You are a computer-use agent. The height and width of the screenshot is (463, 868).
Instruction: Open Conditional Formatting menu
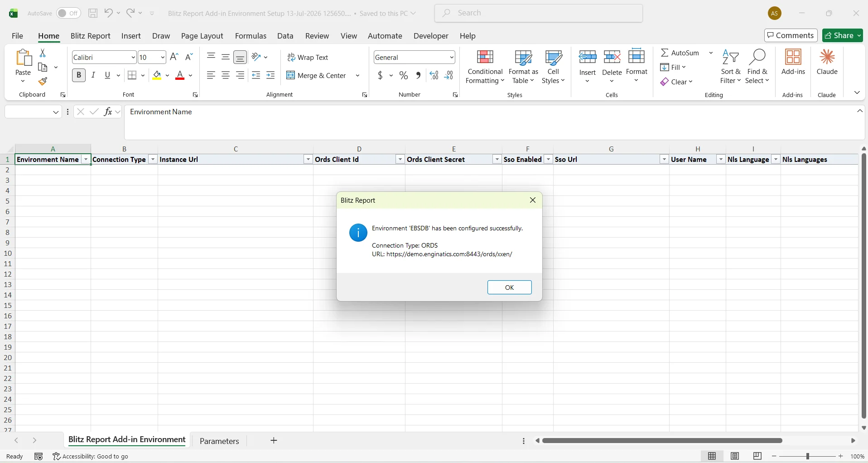tap(485, 67)
